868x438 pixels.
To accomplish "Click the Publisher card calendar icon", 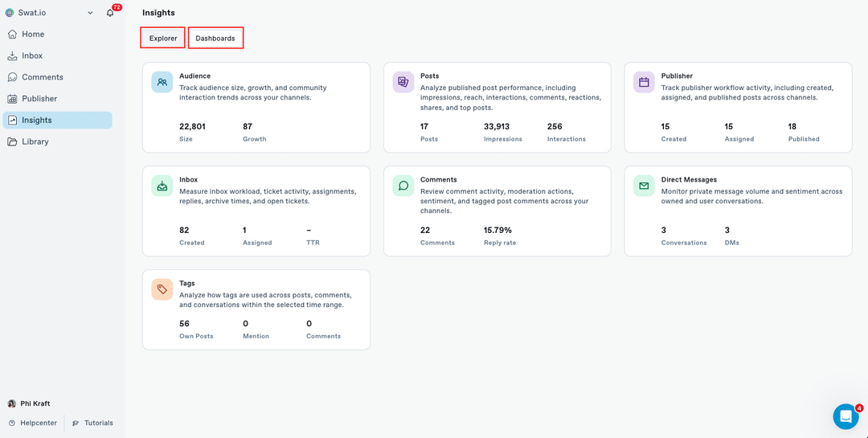I will click(644, 81).
